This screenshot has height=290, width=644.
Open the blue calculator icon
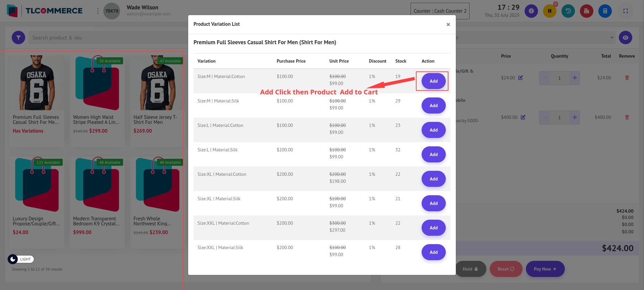605,11
